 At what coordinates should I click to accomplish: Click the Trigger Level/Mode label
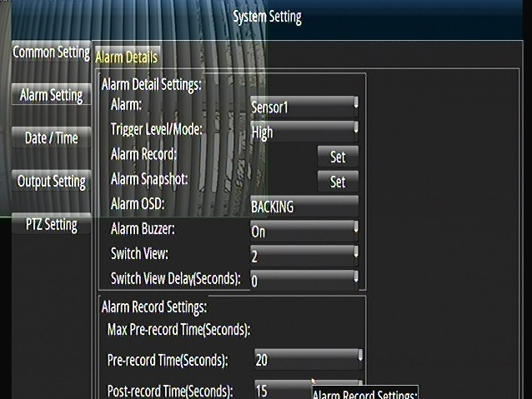157,129
